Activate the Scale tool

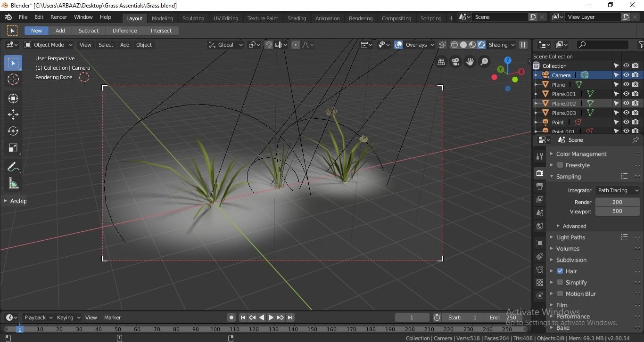point(13,148)
